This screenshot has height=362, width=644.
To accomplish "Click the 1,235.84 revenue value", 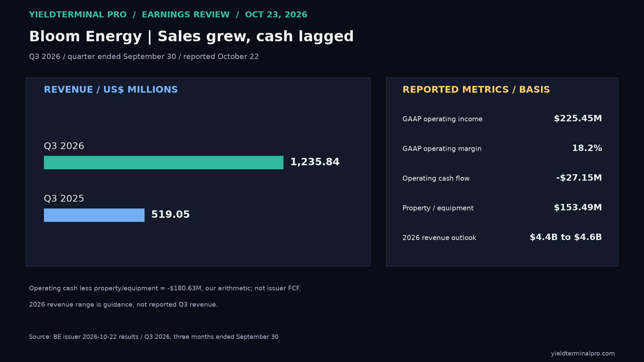I will (315, 162).
